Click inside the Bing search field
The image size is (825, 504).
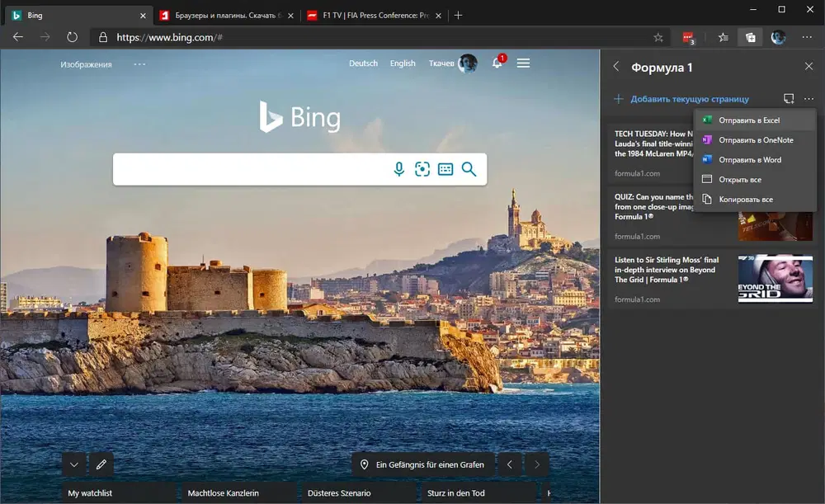(x=247, y=169)
